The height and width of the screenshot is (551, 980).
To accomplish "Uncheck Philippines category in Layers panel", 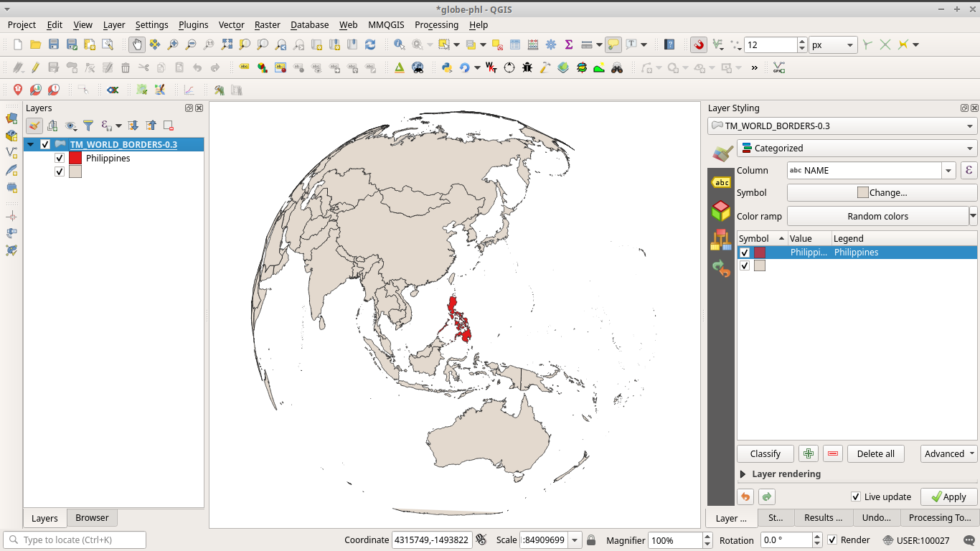I will click(x=60, y=159).
